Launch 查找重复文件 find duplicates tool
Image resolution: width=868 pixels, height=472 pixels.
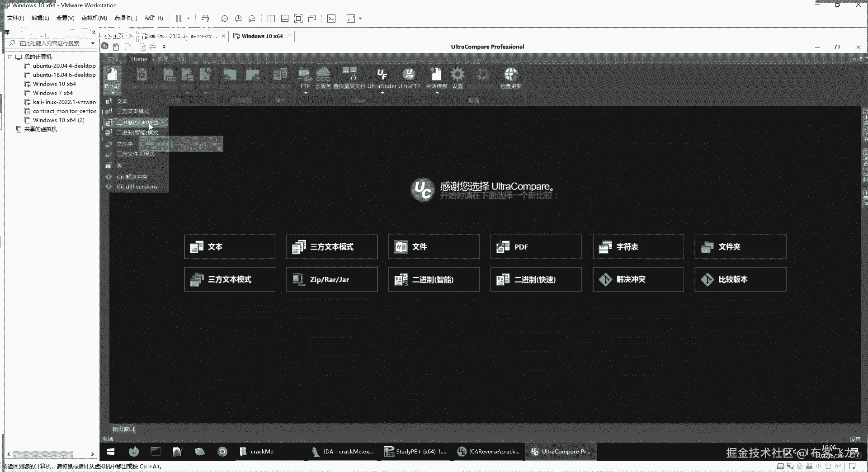point(349,78)
